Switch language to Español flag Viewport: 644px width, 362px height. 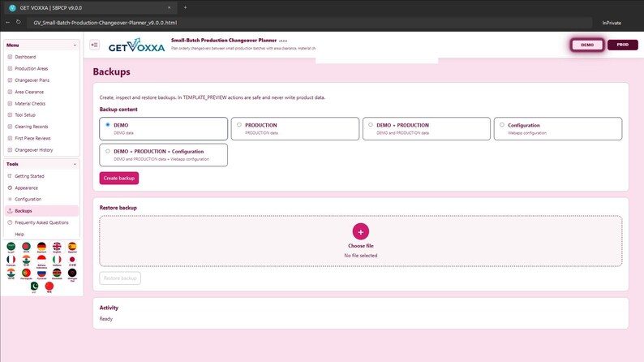pyautogui.click(x=72, y=247)
